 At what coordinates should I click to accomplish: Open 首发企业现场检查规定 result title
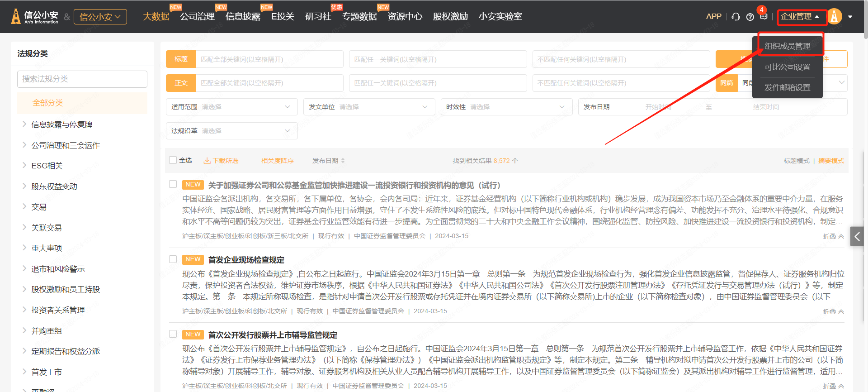[x=246, y=260]
